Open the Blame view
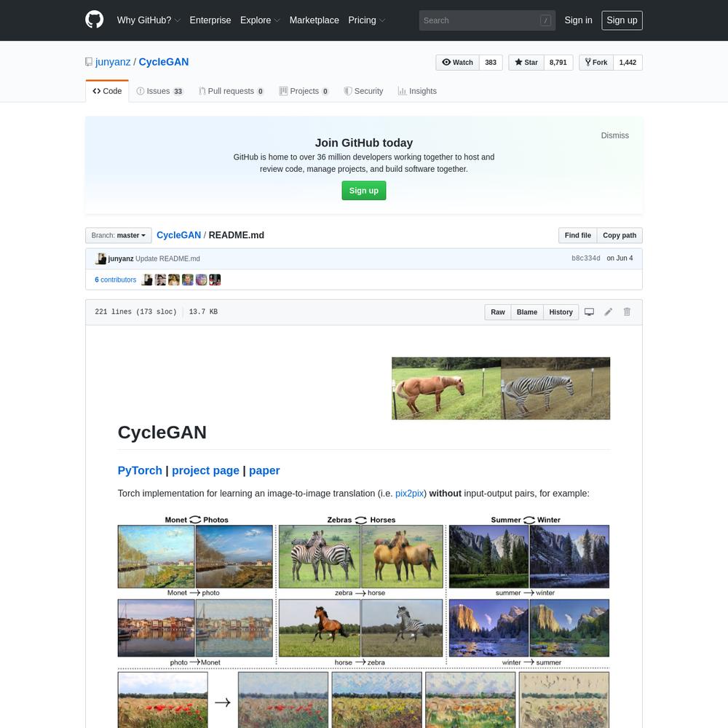 pos(527,312)
